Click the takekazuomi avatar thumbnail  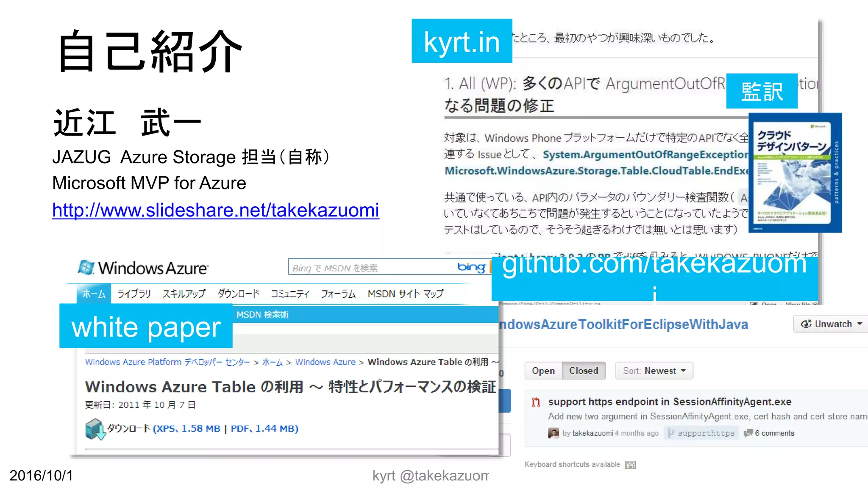[x=554, y=433]
